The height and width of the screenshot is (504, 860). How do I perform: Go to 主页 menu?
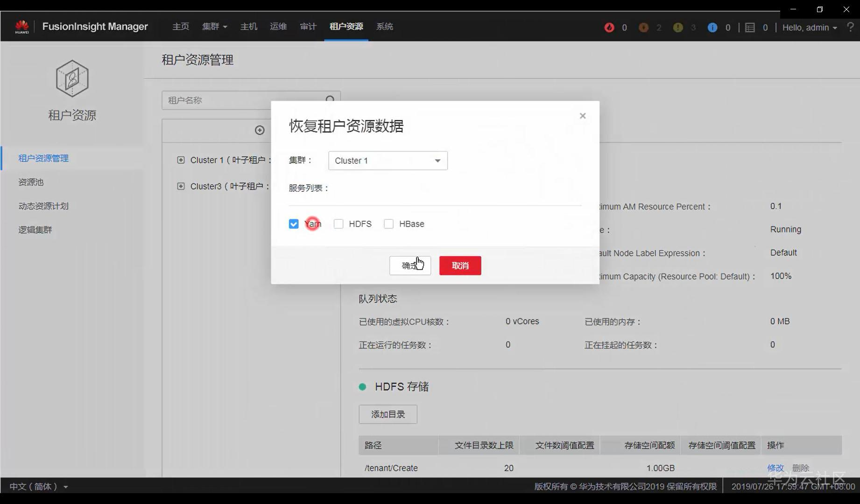click(x=181, y=27)
